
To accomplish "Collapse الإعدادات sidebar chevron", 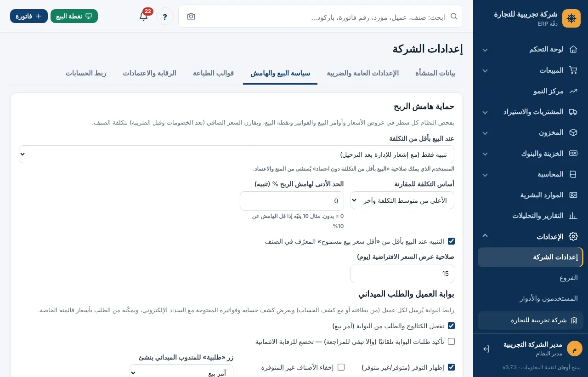I will [485, 235].
